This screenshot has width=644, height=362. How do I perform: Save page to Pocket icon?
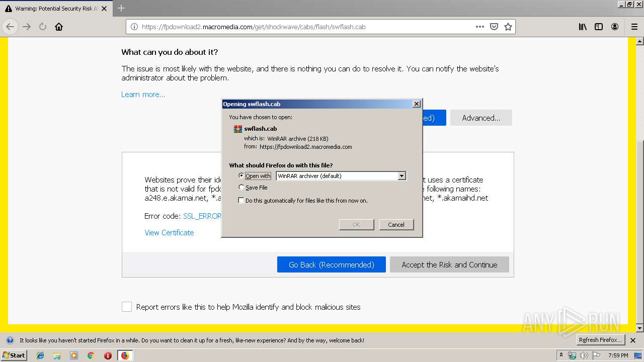[x=494, y=27]
